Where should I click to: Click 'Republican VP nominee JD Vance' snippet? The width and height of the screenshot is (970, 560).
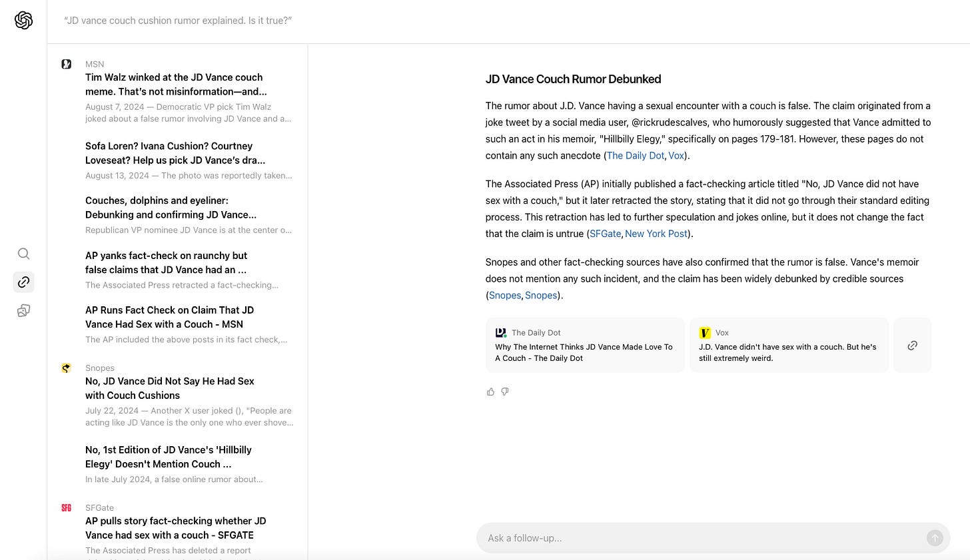pos(189,230)
